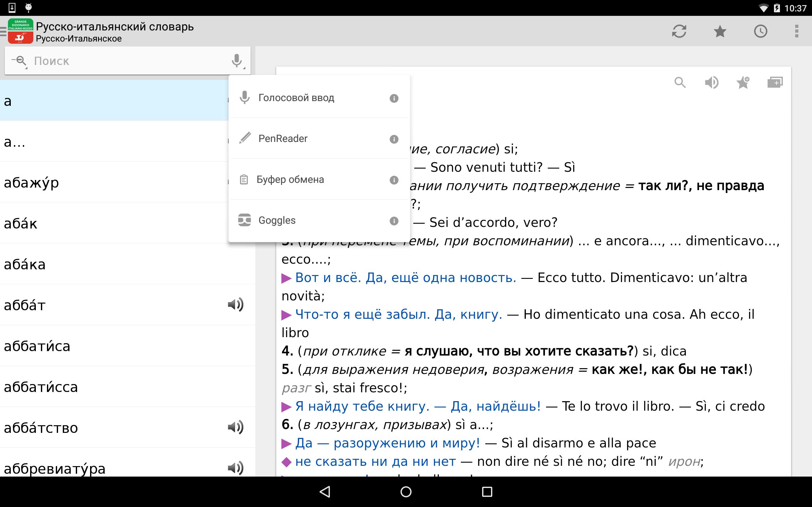Choose Goggles input option
812x507 pixels.
pos(277,220)
